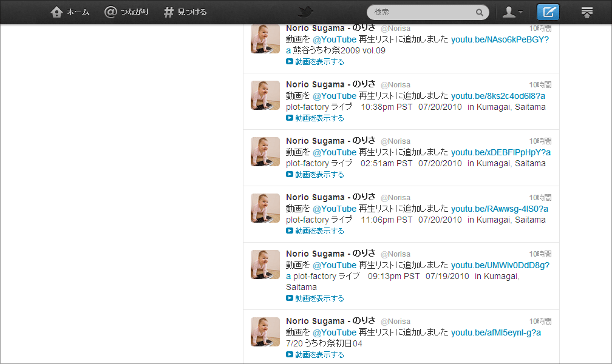Viewport: 612px width, 364px height.
Task: Click the Twitter bird logo
Action: (x=305, y=12)
